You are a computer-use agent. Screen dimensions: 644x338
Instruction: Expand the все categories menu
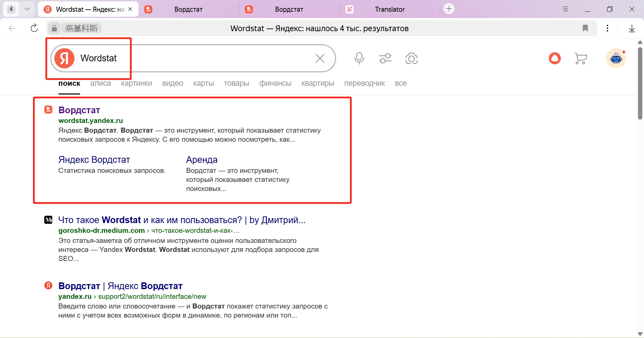(401, 83)
